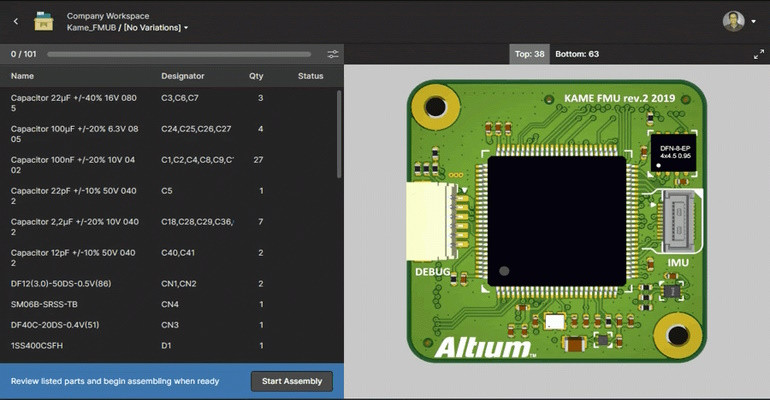The image size is (770, 400).
Task: Click the IMU connector on the board
Action: click(x=678, y=220)
